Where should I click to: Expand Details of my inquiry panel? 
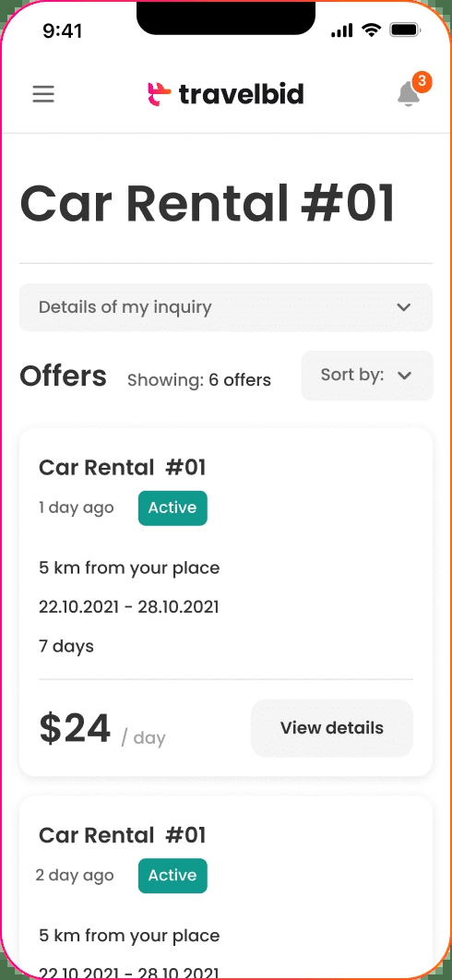pyautogui.click(x=226, y=307)
